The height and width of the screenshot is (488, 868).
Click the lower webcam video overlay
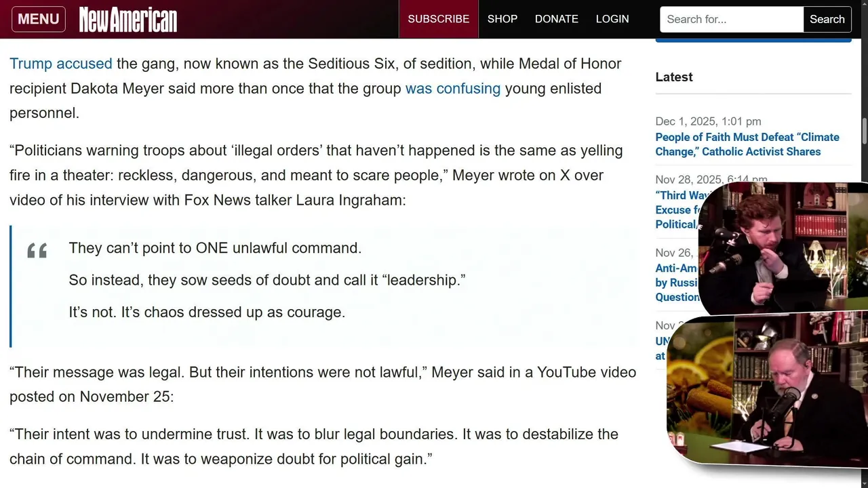pos(768,388)
